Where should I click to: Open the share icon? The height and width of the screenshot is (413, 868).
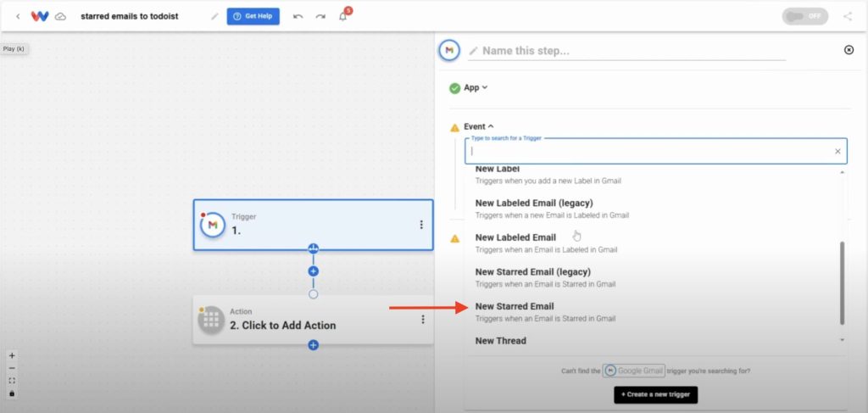coord(848,16)
